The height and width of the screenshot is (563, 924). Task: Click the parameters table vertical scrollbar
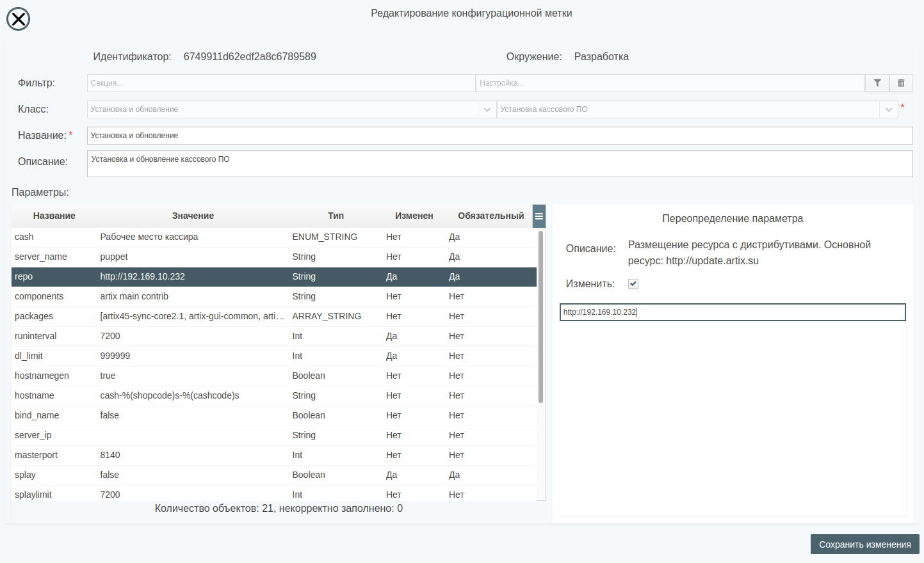pyautogui.click(x=541, y=317)
